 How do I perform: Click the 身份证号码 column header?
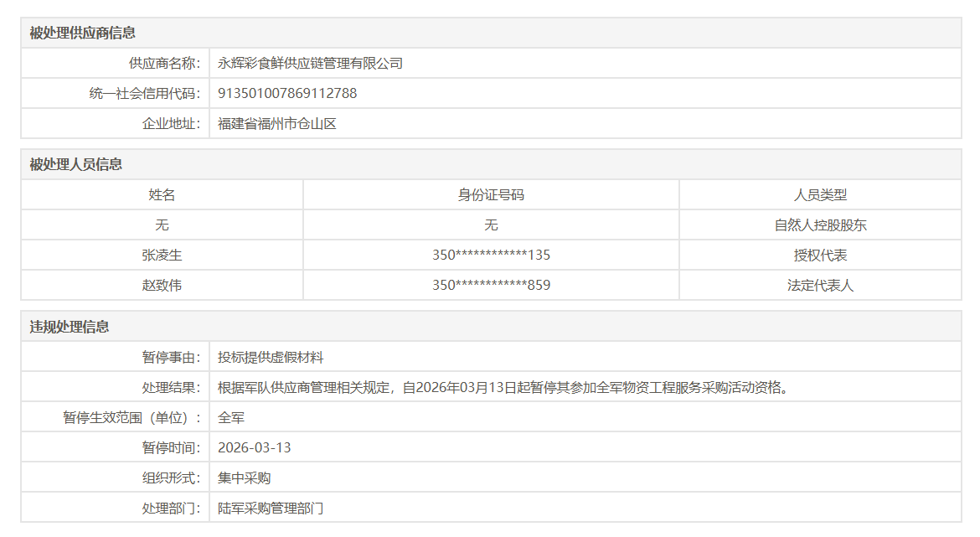[x=491, y=195]
